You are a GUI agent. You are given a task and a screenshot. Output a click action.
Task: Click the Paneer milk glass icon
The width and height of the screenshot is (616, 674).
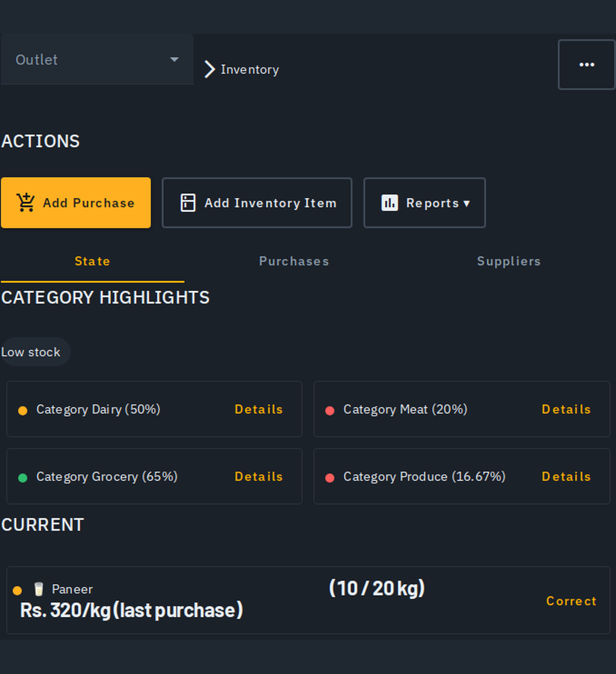pos(39,589)
